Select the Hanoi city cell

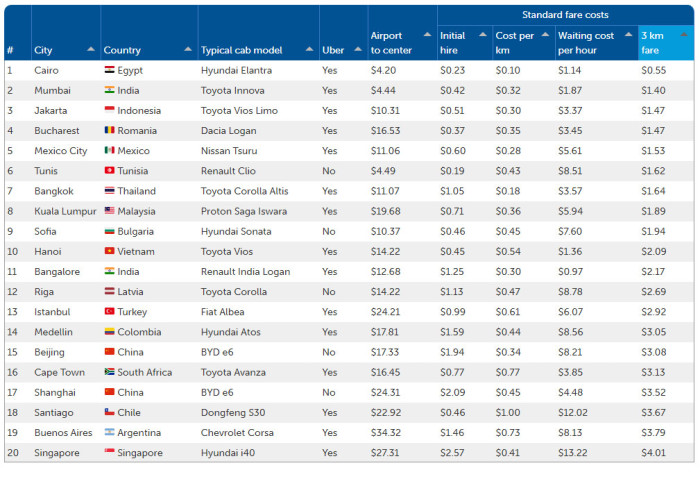point(48,251)
